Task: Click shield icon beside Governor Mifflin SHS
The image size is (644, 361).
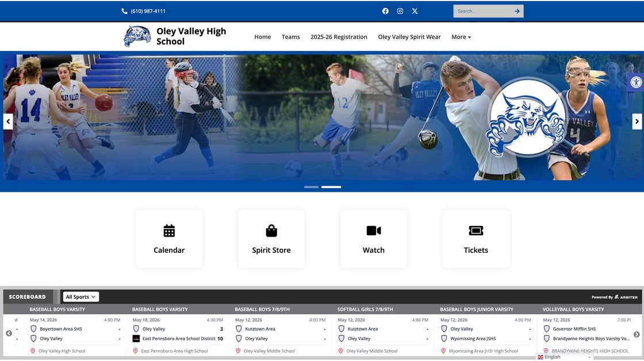Action: [x=547, y=329]
